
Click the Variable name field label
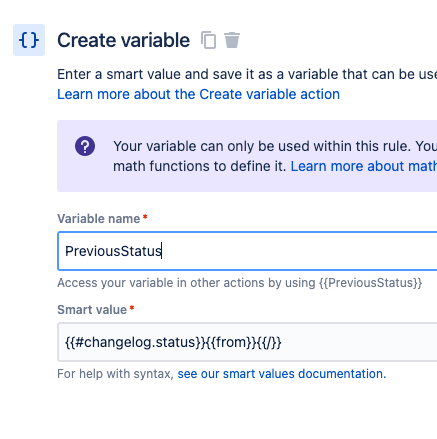(99, 219)
